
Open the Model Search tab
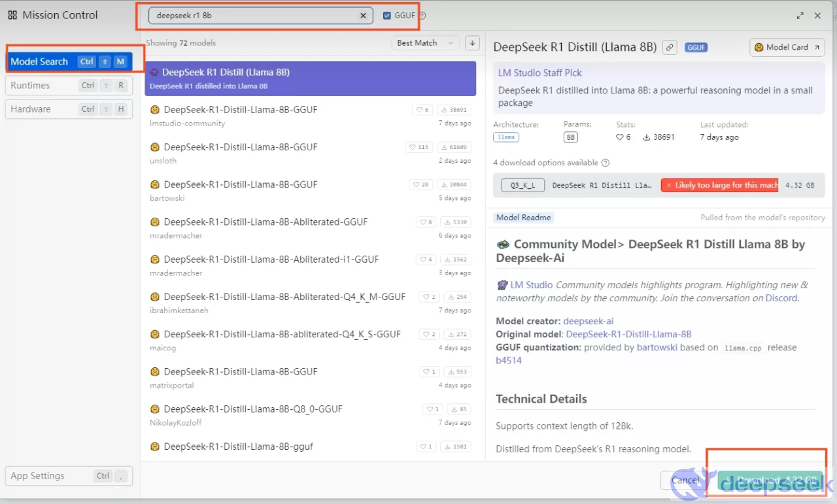(69, 61)
